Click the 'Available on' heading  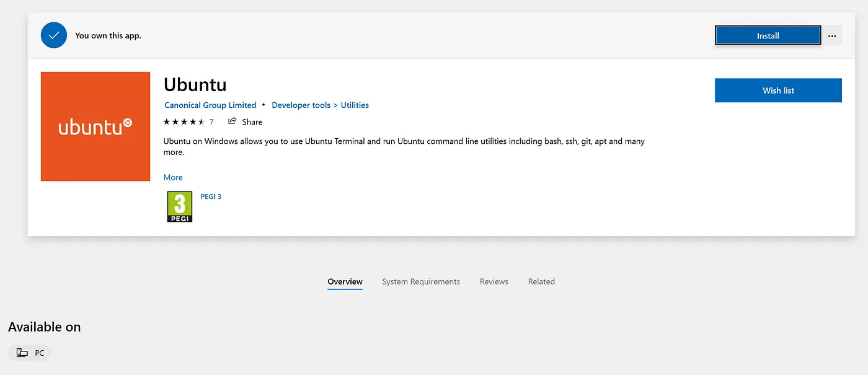point(45,327)
